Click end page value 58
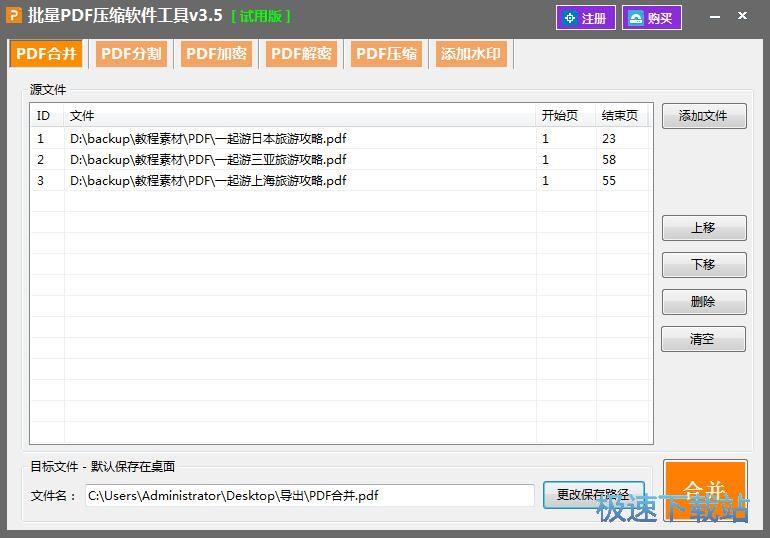Viewport: 770px width, 538px height. (609, 160)
